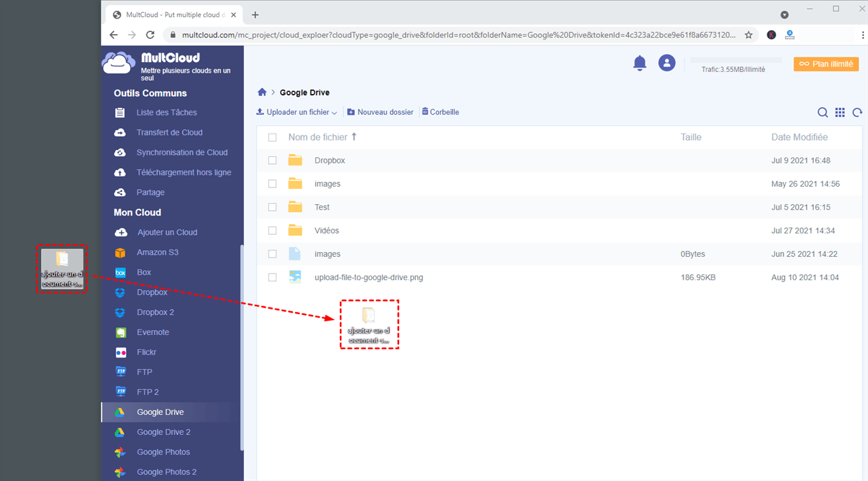Check the upload-file-to-google-drive.png checkbox
868x481 pixels.
pyautogui.click(x=272, y=278)
